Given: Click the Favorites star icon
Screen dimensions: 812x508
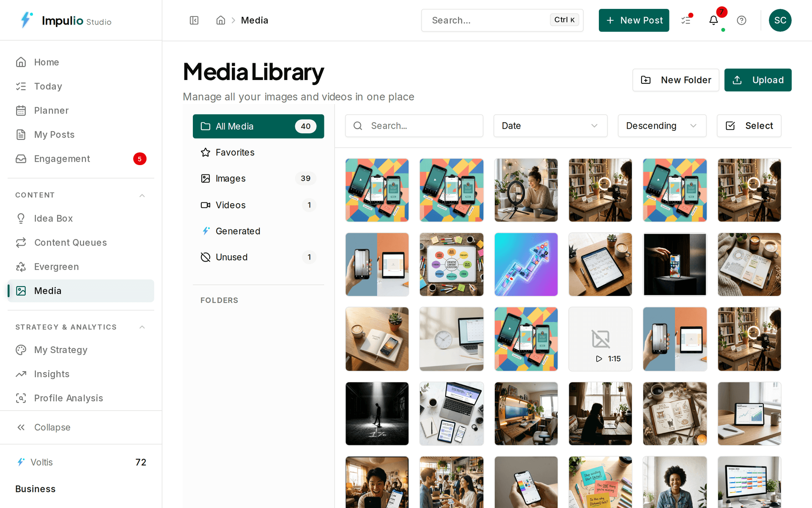Looking at the screenshot, I should click(x=206, y=152).
